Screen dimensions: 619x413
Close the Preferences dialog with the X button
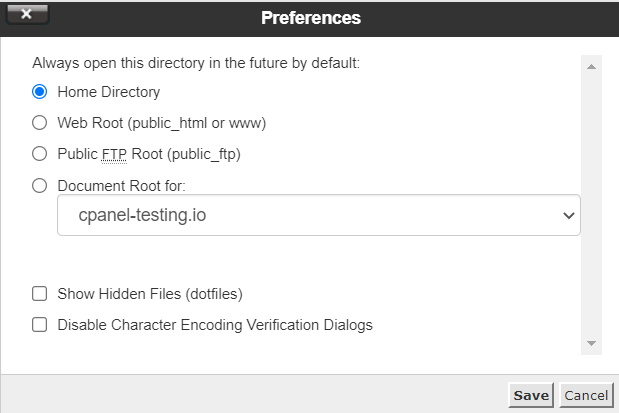click(27, 14)
